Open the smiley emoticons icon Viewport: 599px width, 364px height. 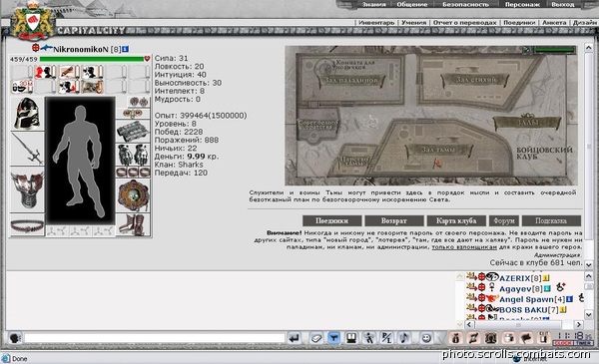click(x=426, y=338)
